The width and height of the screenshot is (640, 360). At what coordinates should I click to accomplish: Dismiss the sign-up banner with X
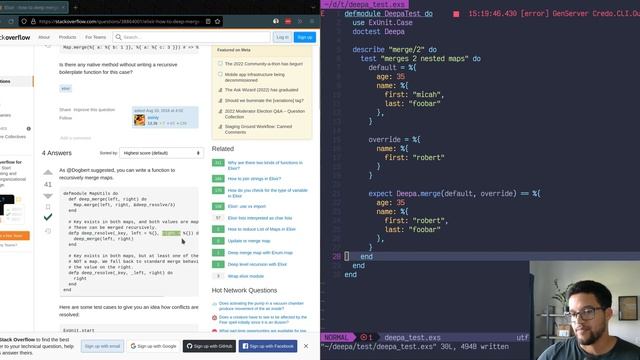(x=306, y=346)
